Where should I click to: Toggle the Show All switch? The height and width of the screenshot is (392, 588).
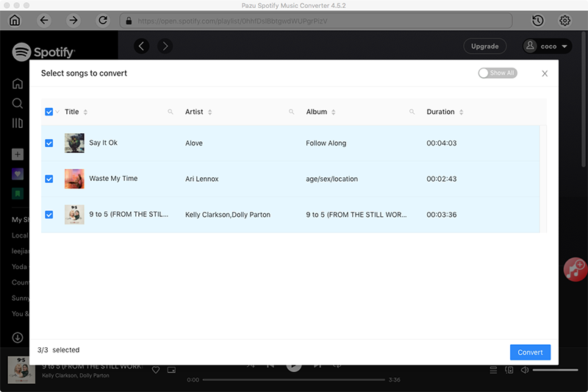click(498, 74)
